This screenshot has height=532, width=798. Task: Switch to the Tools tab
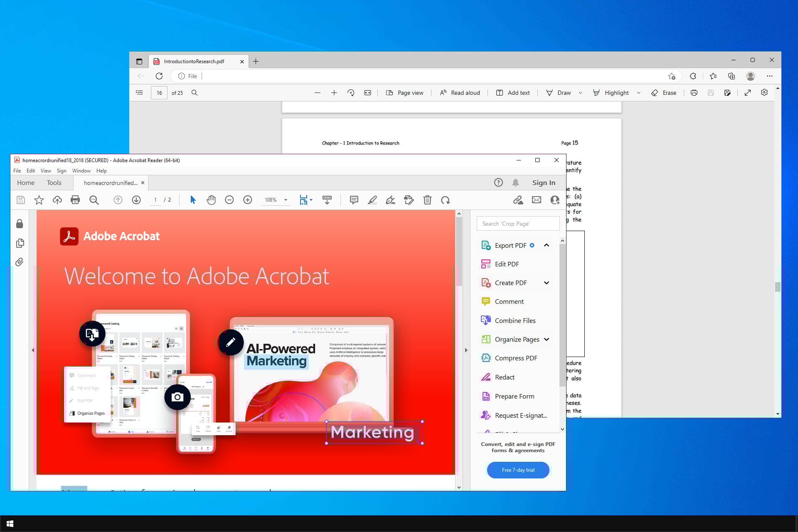[54, 183]
